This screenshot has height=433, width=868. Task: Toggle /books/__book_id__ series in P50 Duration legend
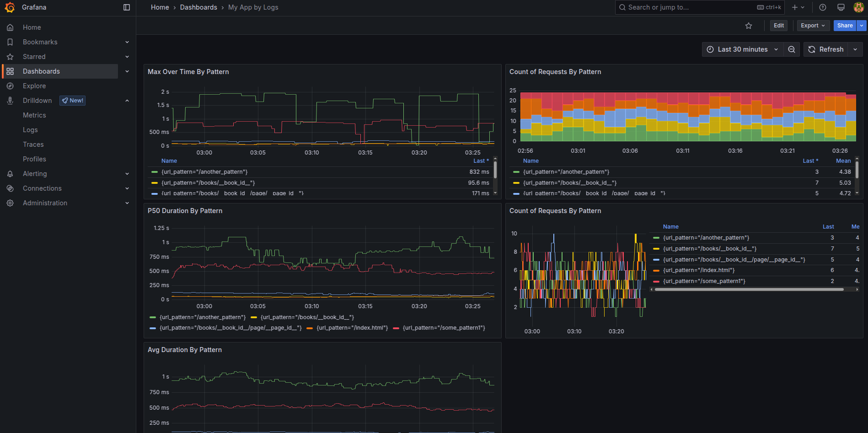[x=307, y=317]
